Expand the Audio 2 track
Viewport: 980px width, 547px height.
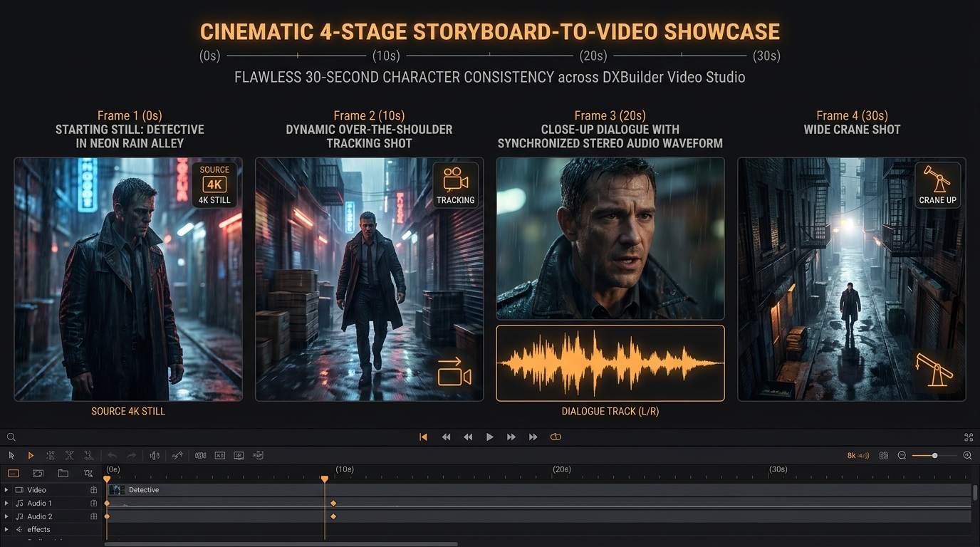click(6, 516)
